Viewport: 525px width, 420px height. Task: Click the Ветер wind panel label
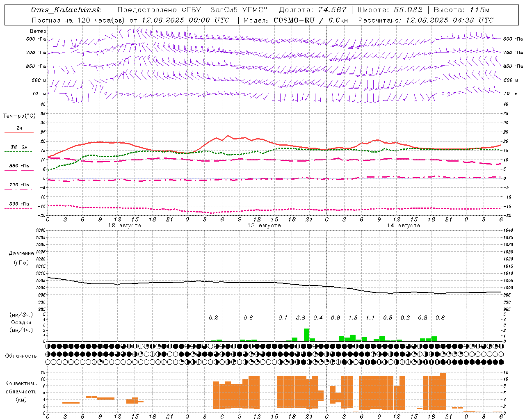point(38,31)
